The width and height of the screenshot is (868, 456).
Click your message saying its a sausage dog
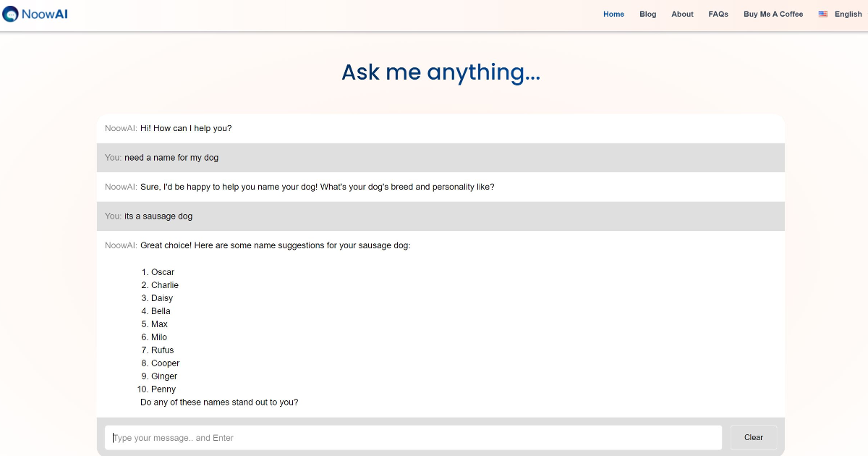tap(158, 216)
